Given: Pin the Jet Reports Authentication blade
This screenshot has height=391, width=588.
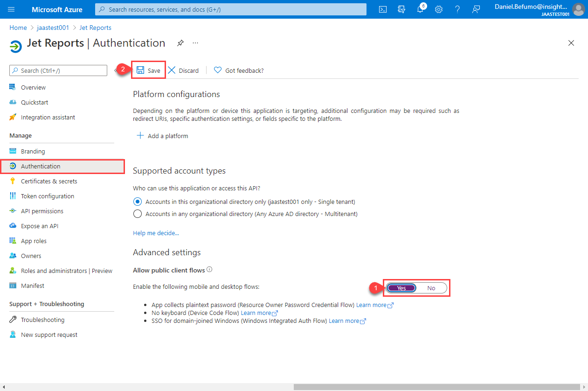Looking at the screenshot, I should point(180,43).
